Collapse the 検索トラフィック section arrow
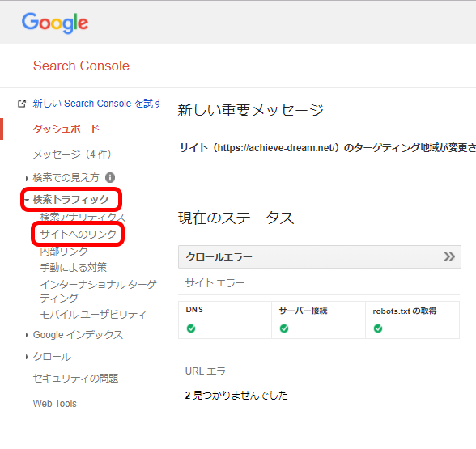476x449 pixels. (x=27, y=200)
